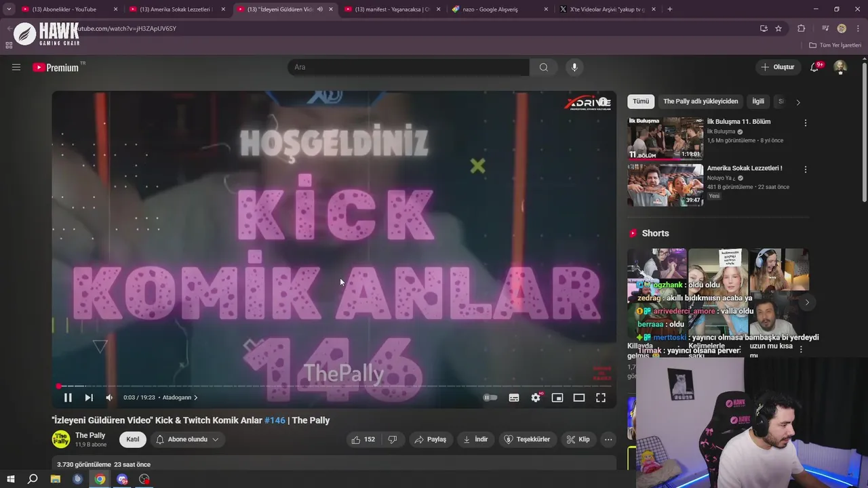Image resolution: width=868 pixels, height=488 pixels.
Task: Open the first Shorts thumbnail
Action: click(x=656, y=293)
